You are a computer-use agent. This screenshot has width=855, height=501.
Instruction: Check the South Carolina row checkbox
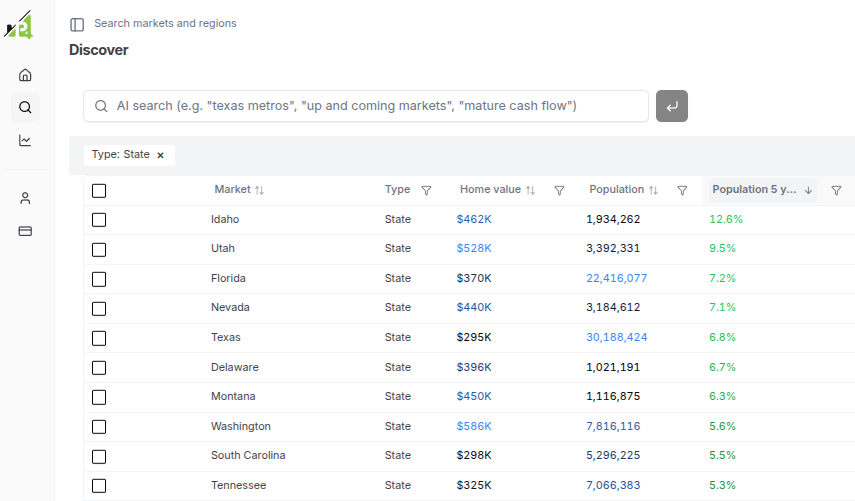(99, 456)
